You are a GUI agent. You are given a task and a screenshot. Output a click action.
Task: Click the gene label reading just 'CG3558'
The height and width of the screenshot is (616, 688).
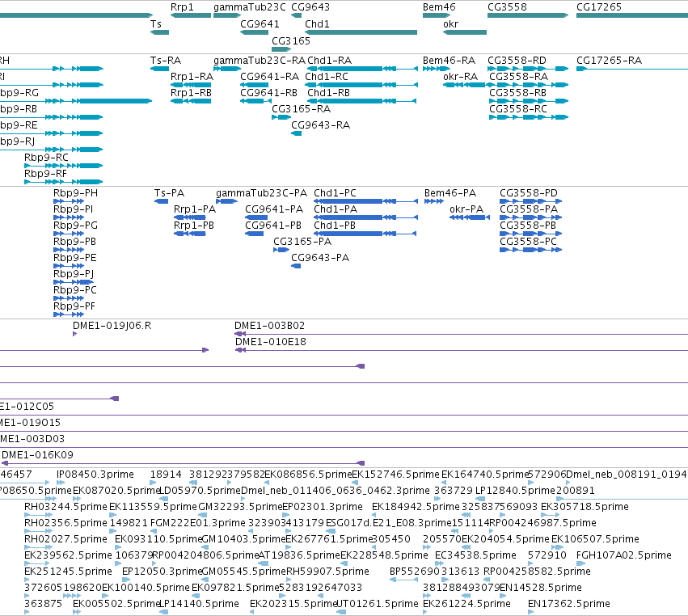507,7
